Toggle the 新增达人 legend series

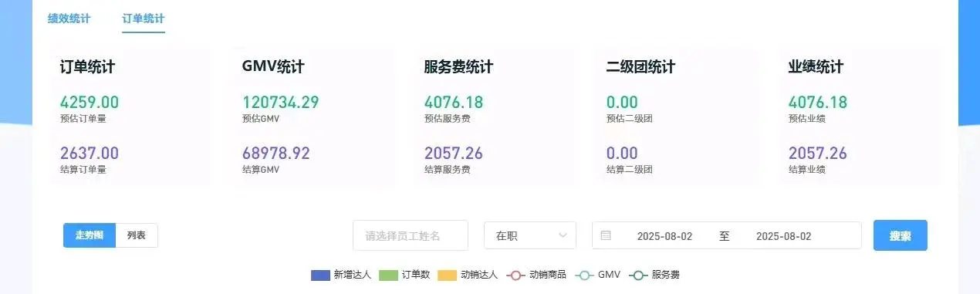click(341, 275)
